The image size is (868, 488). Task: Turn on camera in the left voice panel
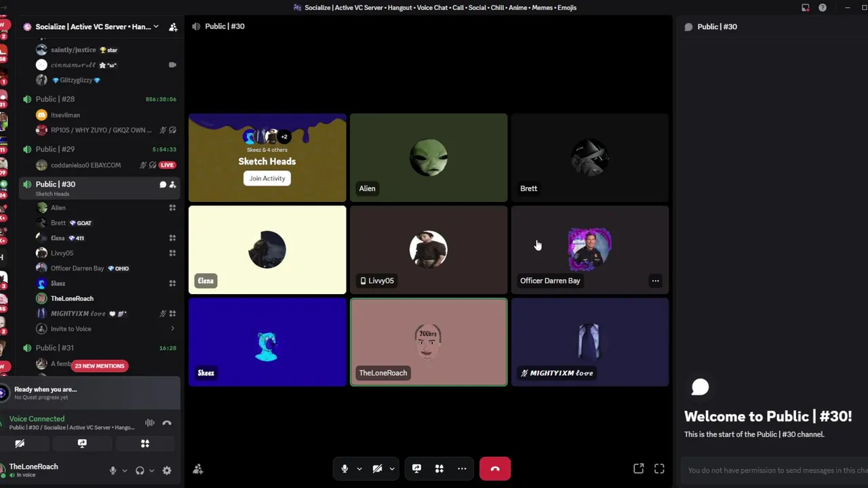[20, 443]
